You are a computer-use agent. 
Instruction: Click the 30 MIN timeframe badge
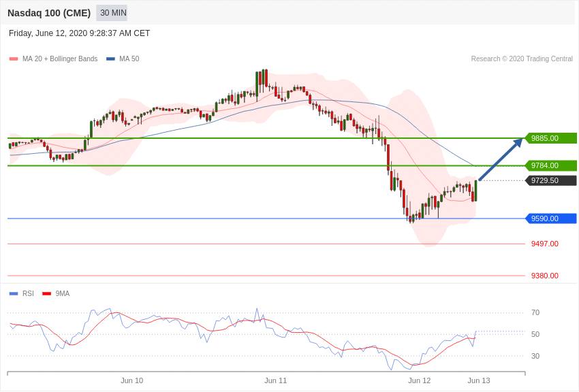112,13
